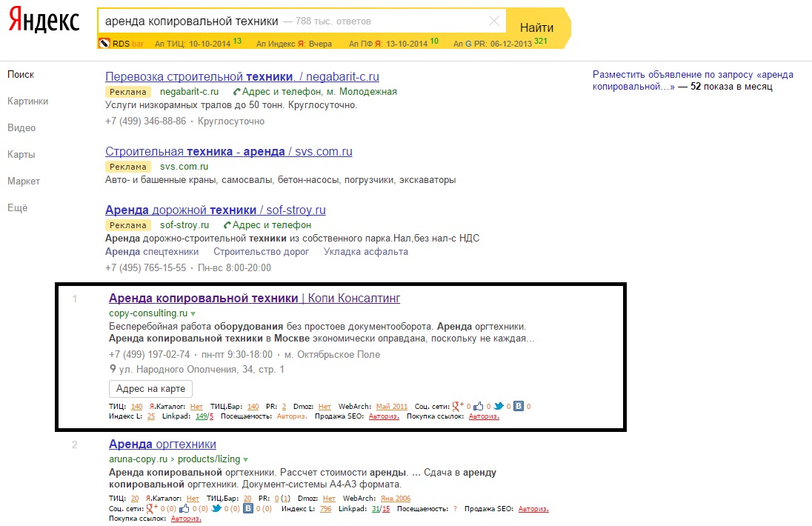Image resolution: width=812 pixels, height=526 pixels.
Task: Switch to Картинки search
Action: [28, 101]
